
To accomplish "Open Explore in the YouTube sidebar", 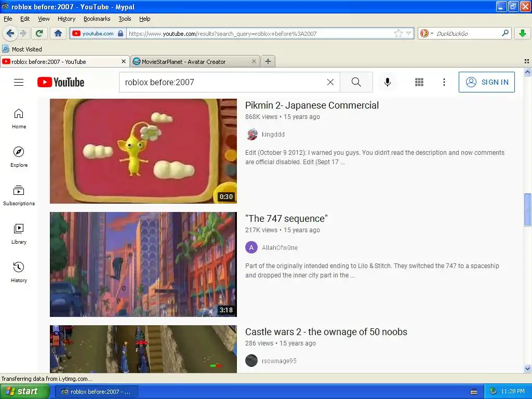I will (19, 157).
